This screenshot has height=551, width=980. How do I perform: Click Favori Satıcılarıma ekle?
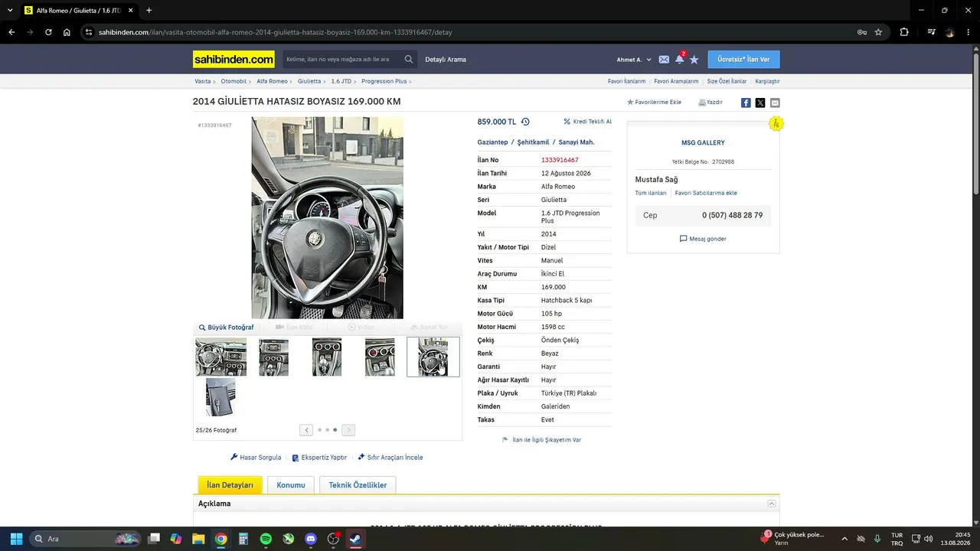click(x=706, y=193)
